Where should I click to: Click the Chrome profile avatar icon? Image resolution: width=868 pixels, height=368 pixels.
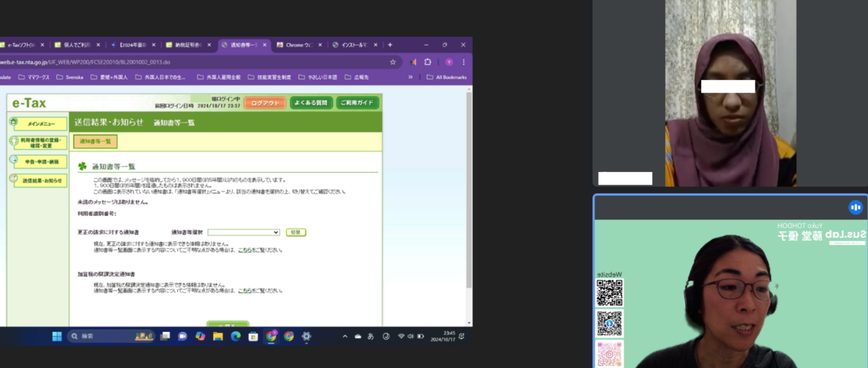tap(449, 62)
